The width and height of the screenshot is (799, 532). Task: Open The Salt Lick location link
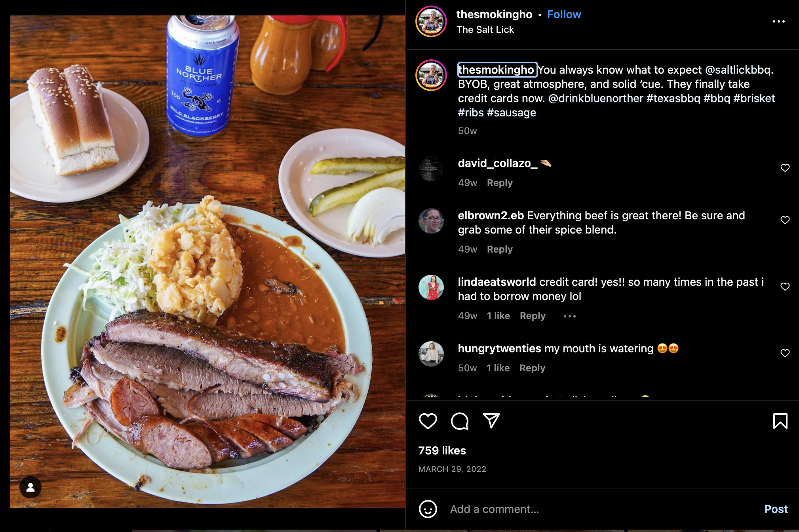pos(485,30)
